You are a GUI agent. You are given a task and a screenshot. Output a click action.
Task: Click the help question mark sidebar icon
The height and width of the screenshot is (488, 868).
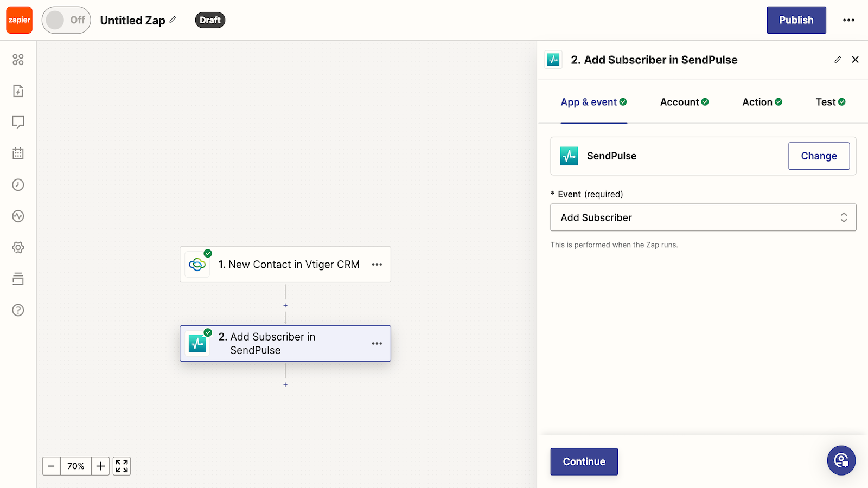click(18, 310)
